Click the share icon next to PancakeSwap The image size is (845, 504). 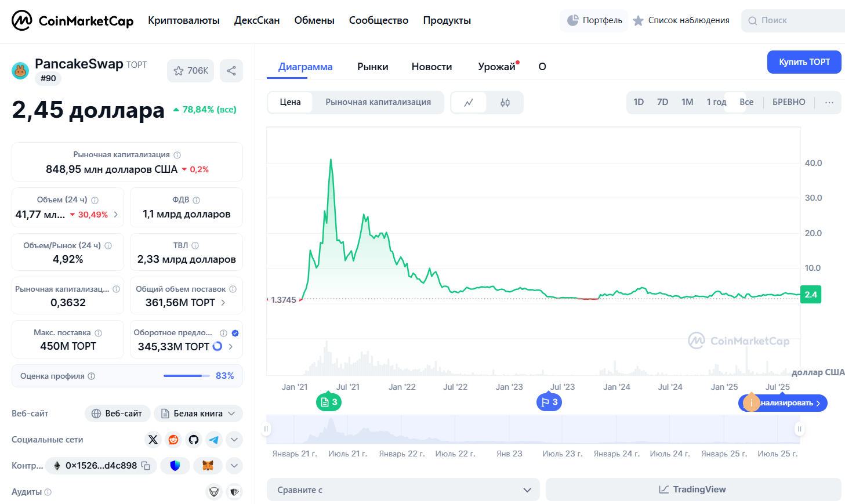[x=231, y=71]
